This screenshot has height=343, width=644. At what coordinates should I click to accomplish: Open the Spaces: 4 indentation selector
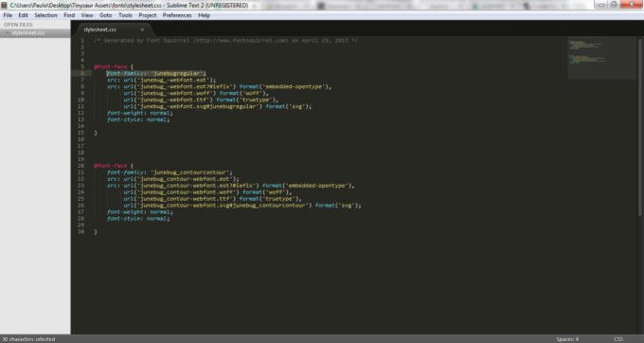(x=567, y=339)
